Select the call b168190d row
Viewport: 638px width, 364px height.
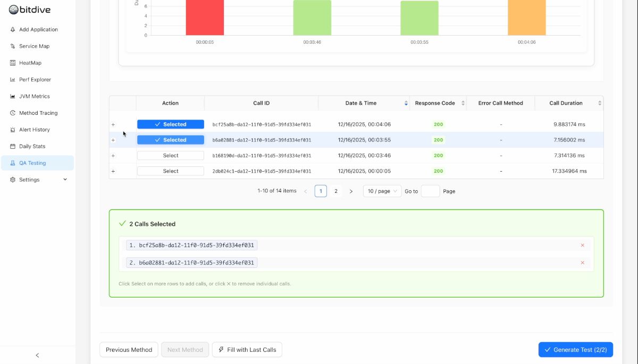click(170, 156)
